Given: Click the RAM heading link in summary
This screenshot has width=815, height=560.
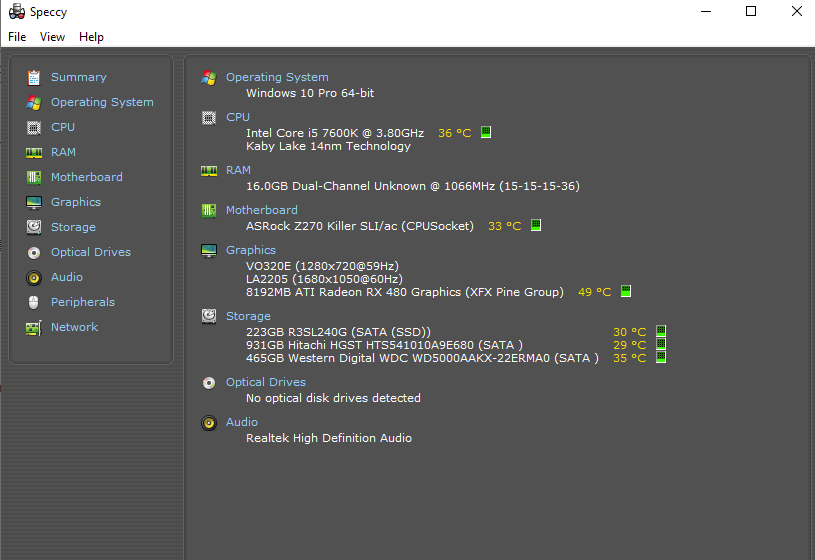Looking at the screenshot, I should coord(238,170).
